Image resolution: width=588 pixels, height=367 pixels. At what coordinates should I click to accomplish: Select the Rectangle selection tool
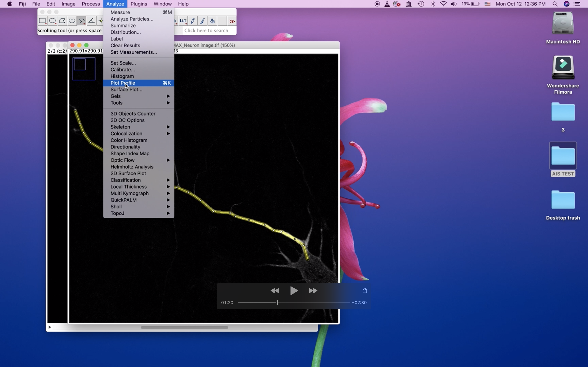coord(43,21)
